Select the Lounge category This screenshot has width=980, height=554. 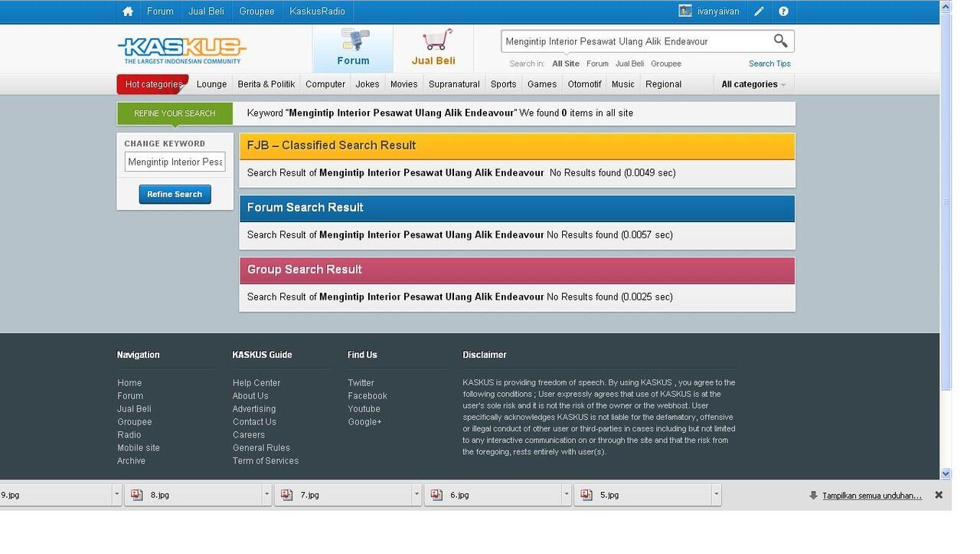coord(211,84)
